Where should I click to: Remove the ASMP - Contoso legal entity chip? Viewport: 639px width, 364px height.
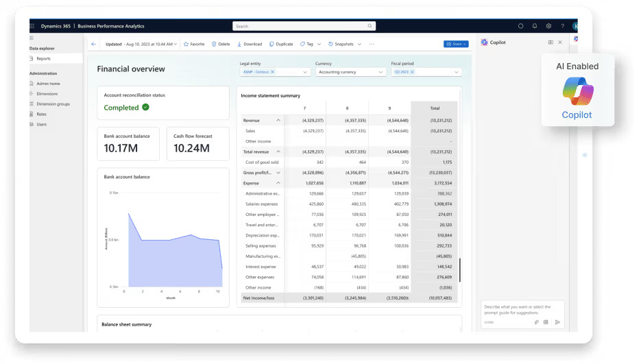click(x=272, y=72)
